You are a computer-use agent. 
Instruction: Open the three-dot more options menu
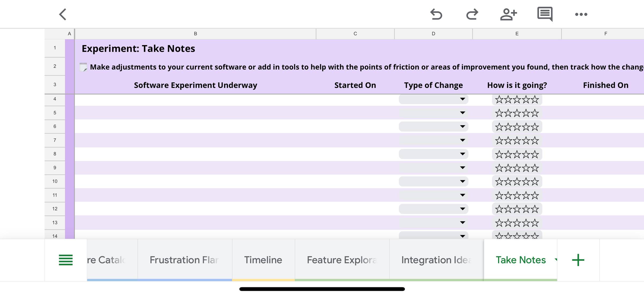[581, 14]
